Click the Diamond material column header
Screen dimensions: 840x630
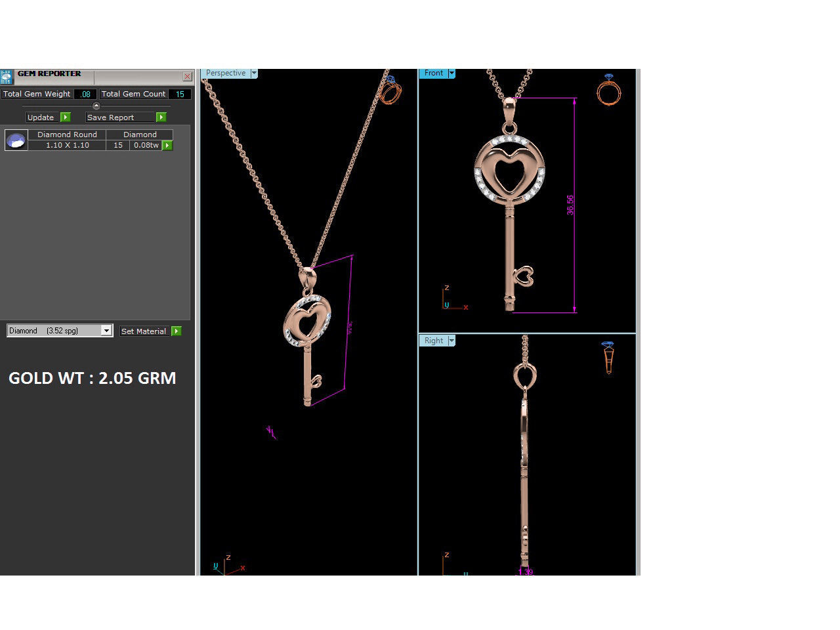click(x=140, y=135)
